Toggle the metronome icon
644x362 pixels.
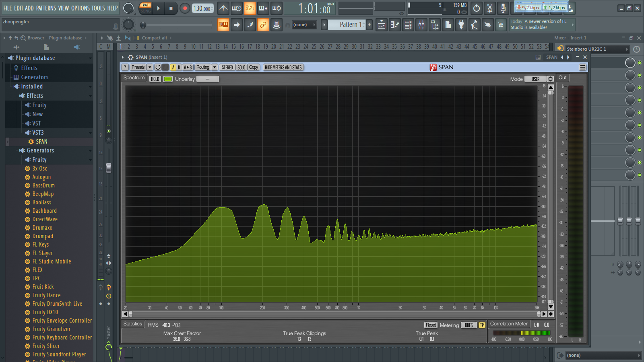pyautogui.click(x=223, y=8)
